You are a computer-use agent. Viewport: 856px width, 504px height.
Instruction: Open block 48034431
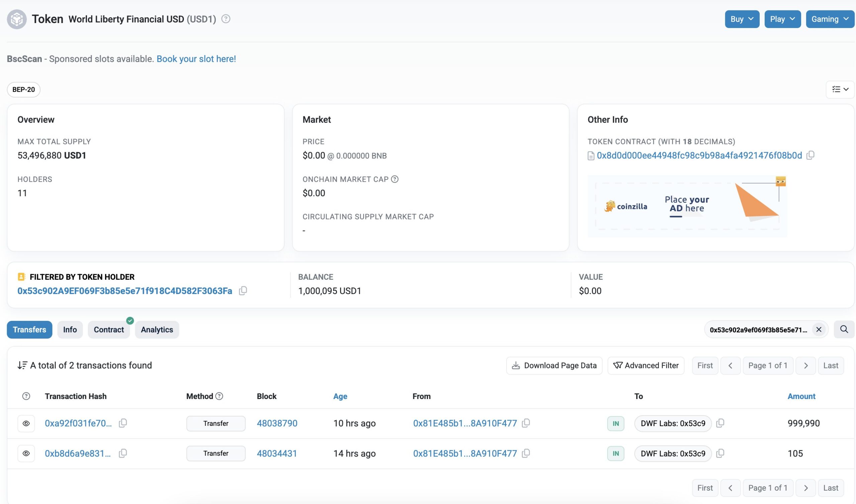[277, 454]
